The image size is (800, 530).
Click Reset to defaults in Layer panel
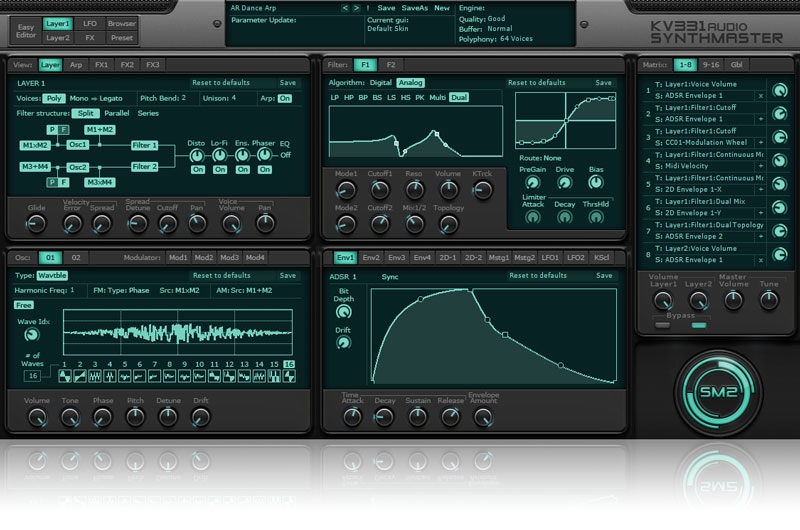(221, 83)
